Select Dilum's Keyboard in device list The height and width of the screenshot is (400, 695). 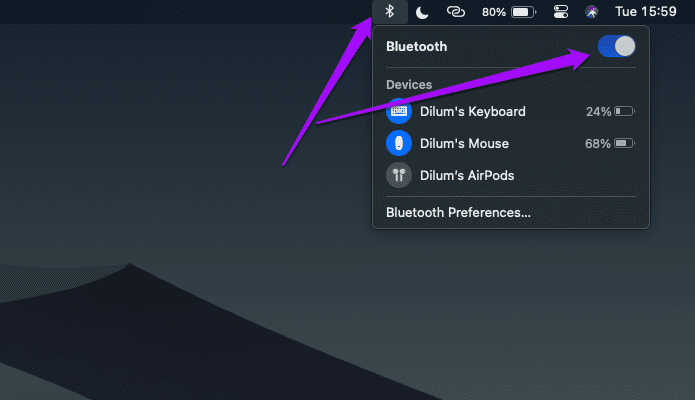pos(511,111)
